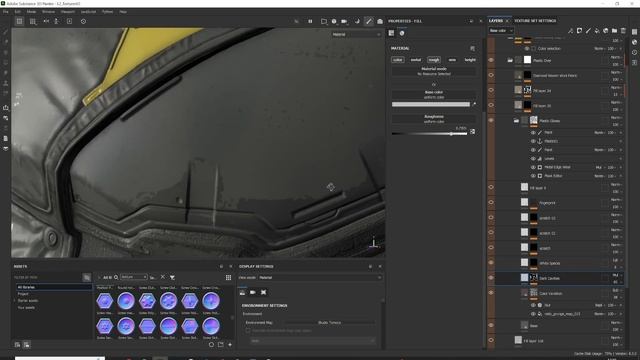Click the add mask icon in Layers toolbar
This screenshot has height=360, width=640.
[579, 31]
